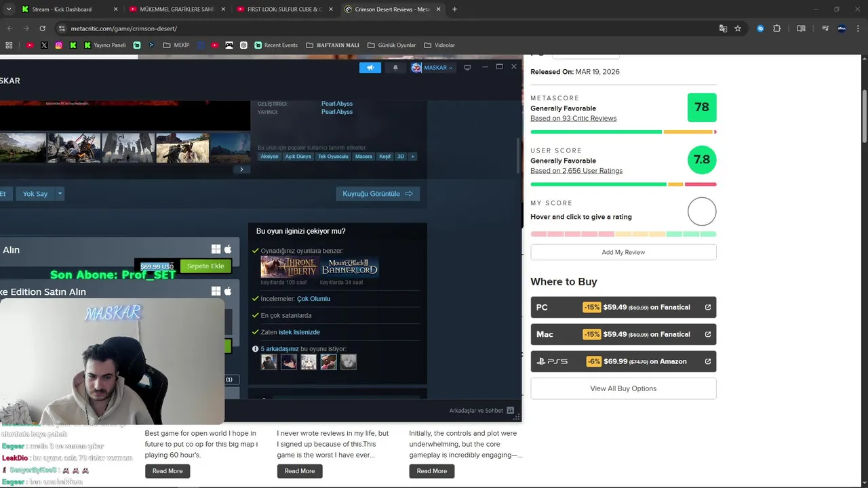This screenshot has width=868, height=488.
Task: Open the X bookmark icon
Action: point(44,45)
